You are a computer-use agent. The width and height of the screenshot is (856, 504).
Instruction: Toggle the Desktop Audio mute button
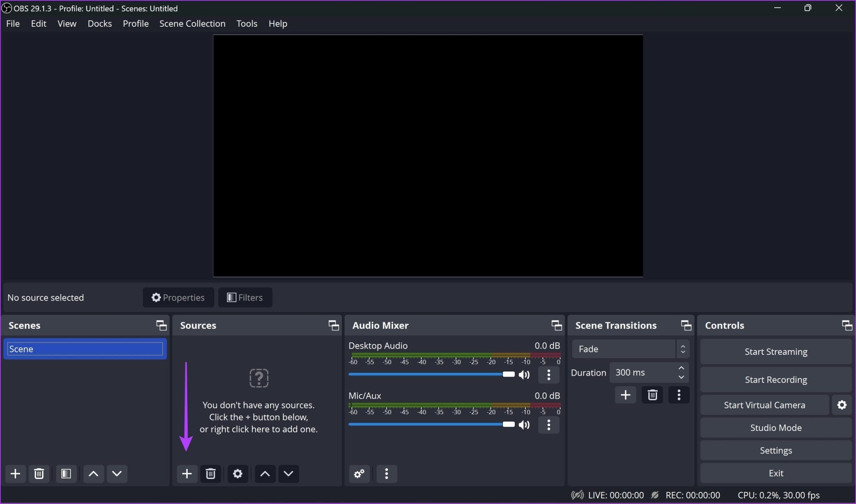click(524, 374)
